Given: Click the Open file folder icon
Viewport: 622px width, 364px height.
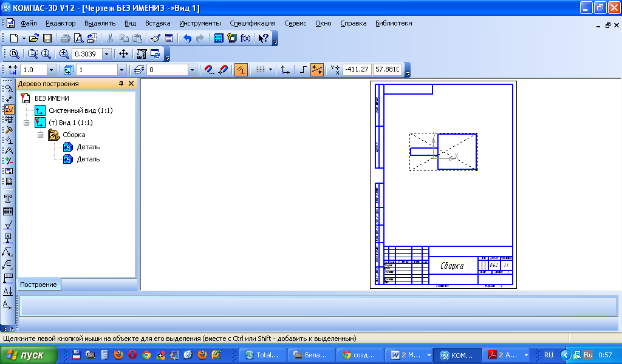Looking at the screenshot, I should pyautogui.click(x=34, y=38).
